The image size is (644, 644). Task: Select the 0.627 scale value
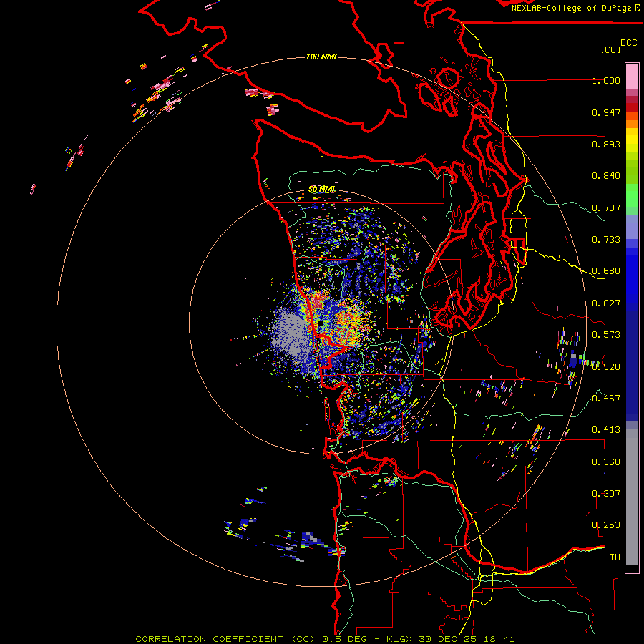[606, 303]
